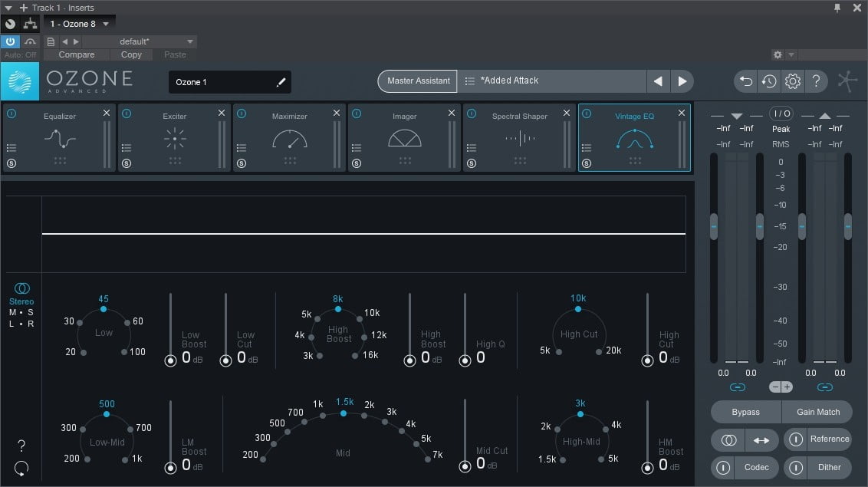Viewport: 868px width, 487px height.
Task: Click the Low Cut slider handle
Action: (x=226, y=360)
